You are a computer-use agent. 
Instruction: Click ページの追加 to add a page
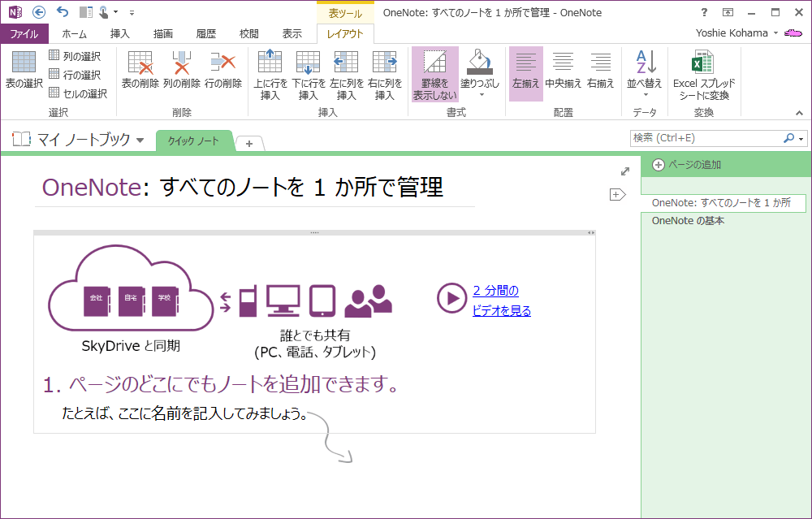tap(687, 165)
